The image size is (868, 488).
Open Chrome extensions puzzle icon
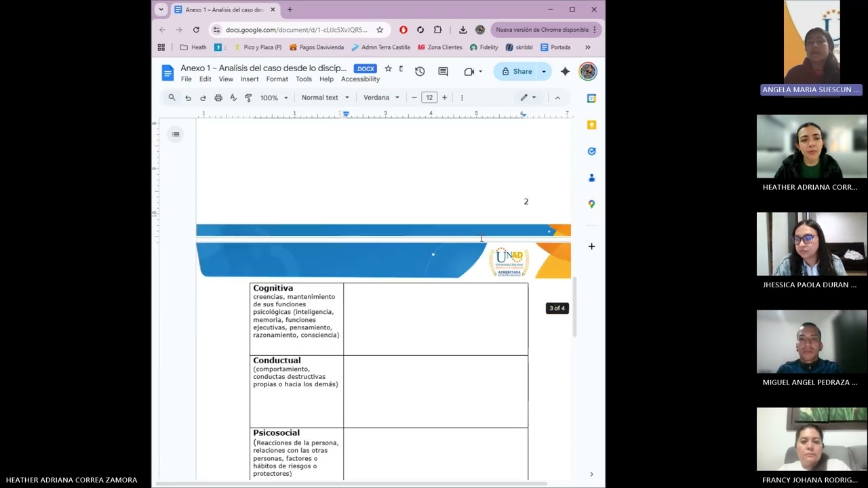click(x=437, y=30)
